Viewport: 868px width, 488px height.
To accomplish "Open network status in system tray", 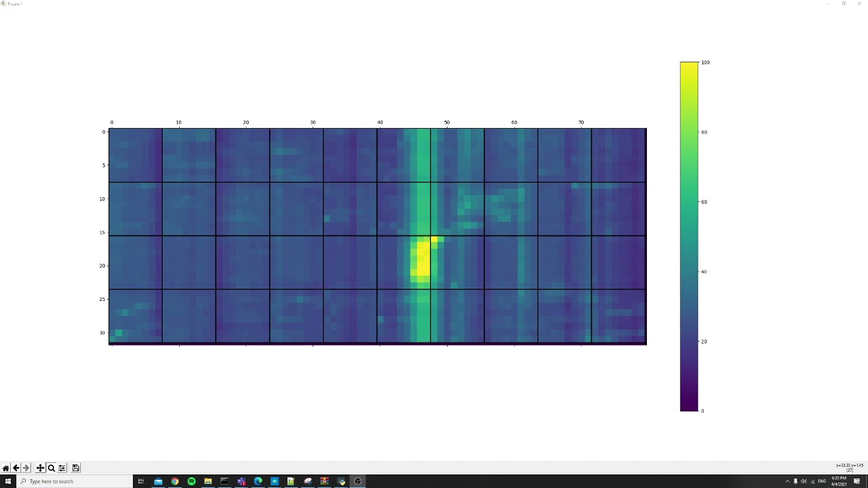I will tap(812, 481).
